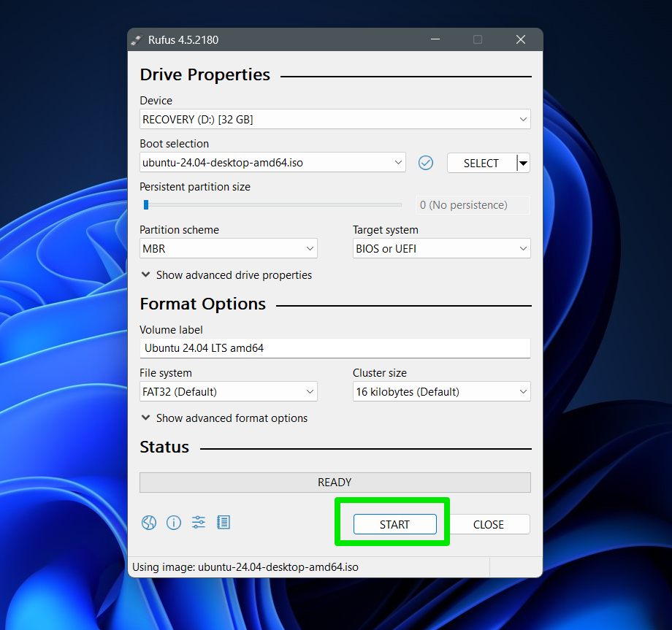Click the Persistent partition size label

coord(195,187)
